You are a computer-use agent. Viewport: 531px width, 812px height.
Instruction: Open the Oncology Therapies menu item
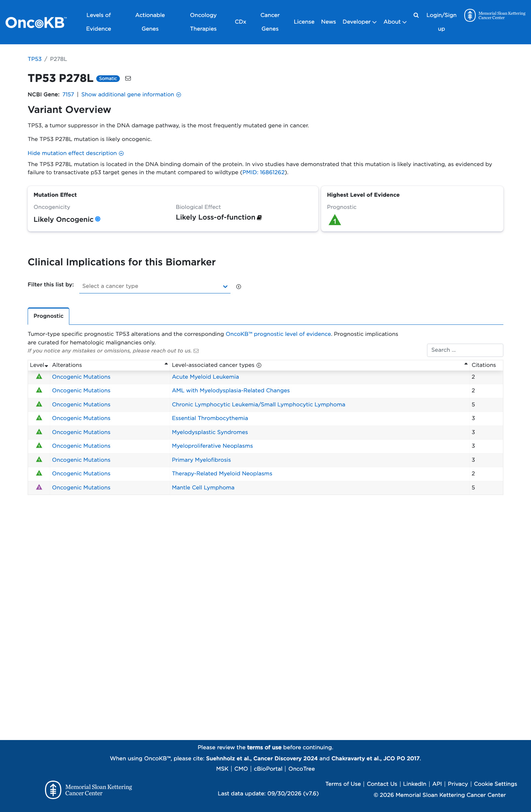click(203, 22)
